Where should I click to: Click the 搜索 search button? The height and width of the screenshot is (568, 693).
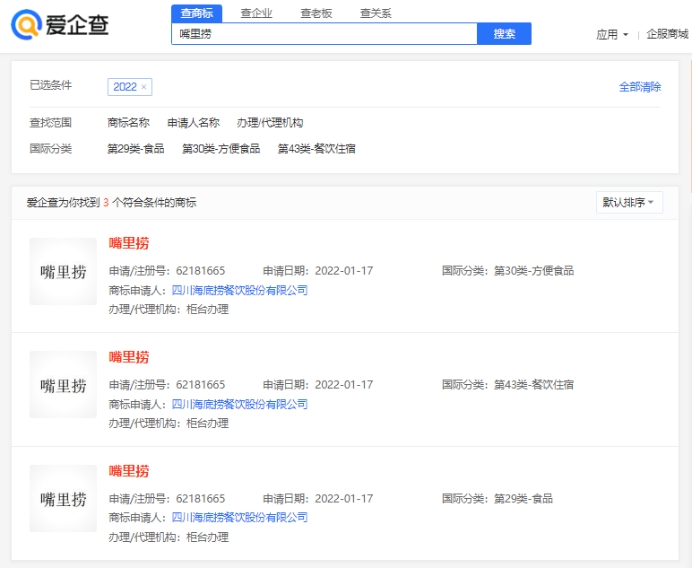[x=504, y=34]
